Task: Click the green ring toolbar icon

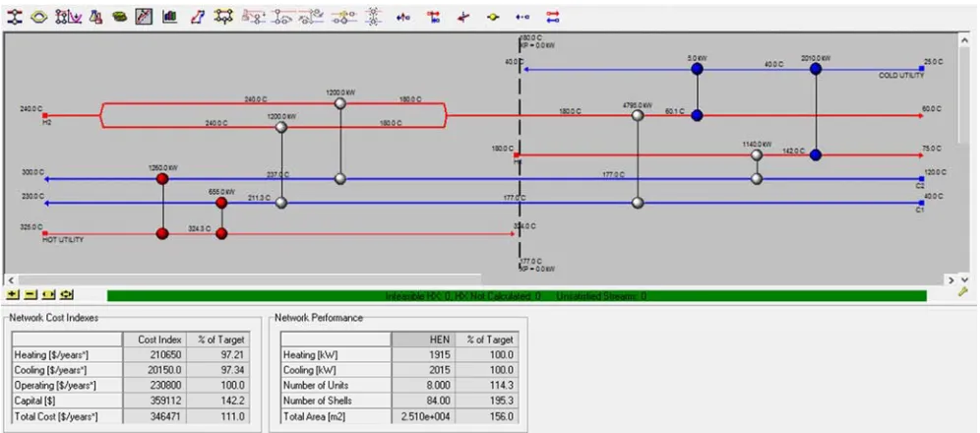Action: [39, 18]
